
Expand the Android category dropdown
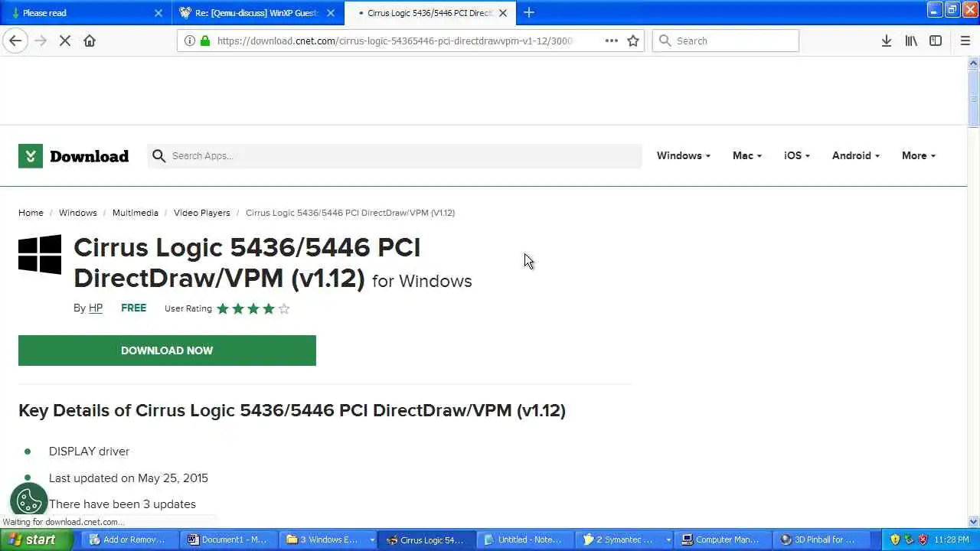click(x=855, y=155)
